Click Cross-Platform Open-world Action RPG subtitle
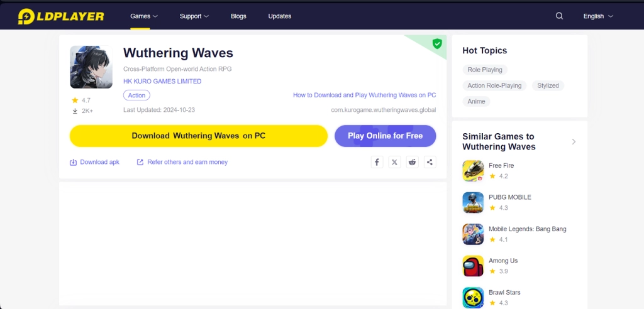The height and width of the screenshot is (309, 644). click(x=177, y=69)
